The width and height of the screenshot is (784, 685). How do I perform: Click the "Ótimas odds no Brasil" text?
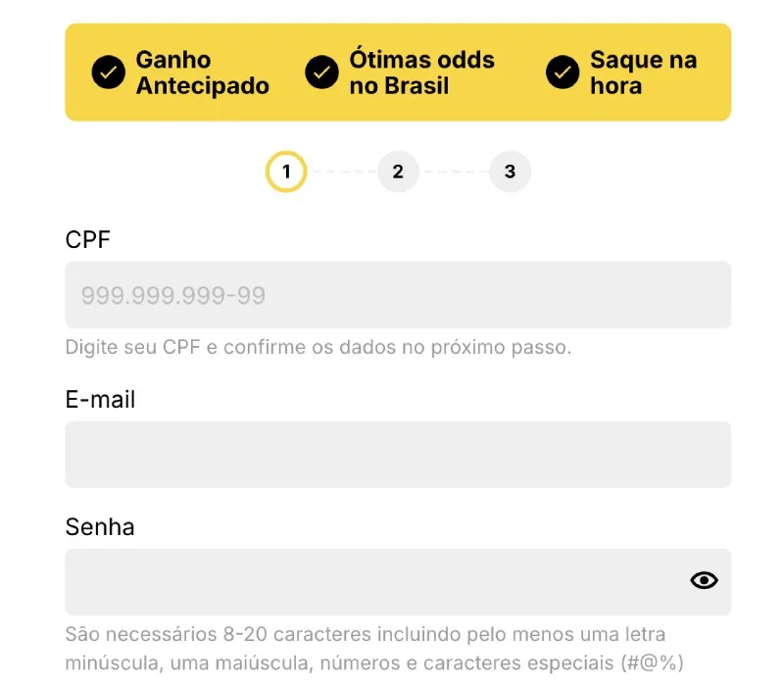[421, 73]
